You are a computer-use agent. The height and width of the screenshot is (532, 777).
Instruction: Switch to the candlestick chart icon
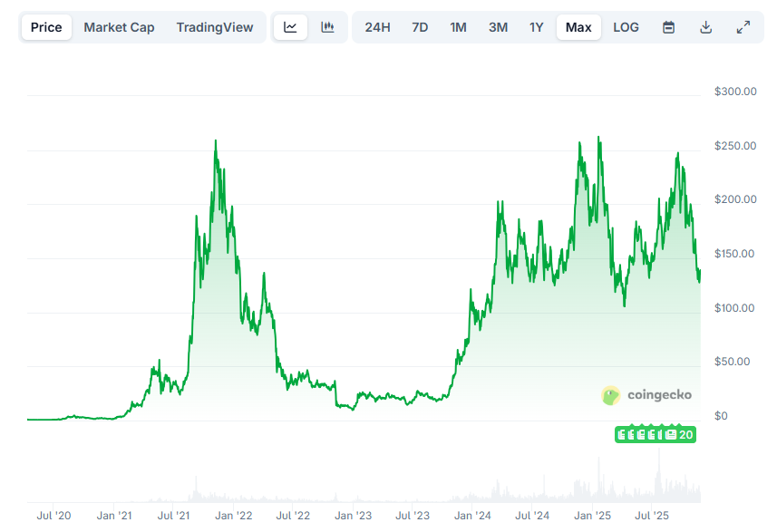click(x=328, y=27)
